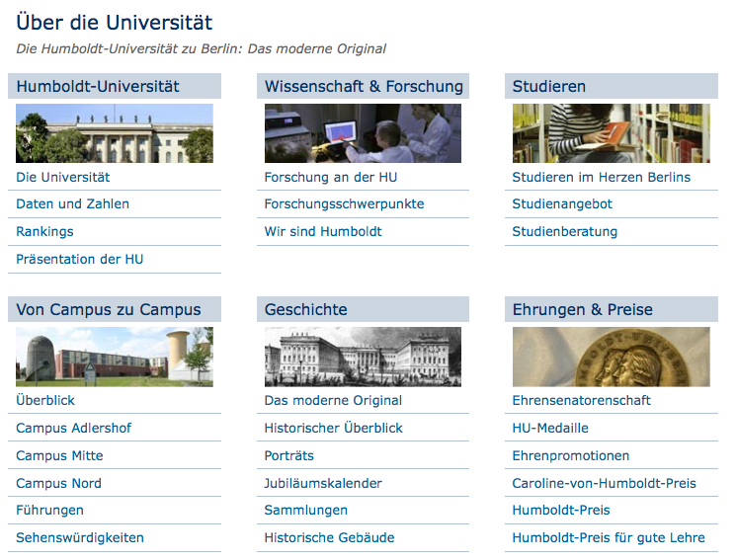The height and width of the screenshot is (560, 736).
Task: Click the Geschichte historical engraving image
Action: [363, 357]
